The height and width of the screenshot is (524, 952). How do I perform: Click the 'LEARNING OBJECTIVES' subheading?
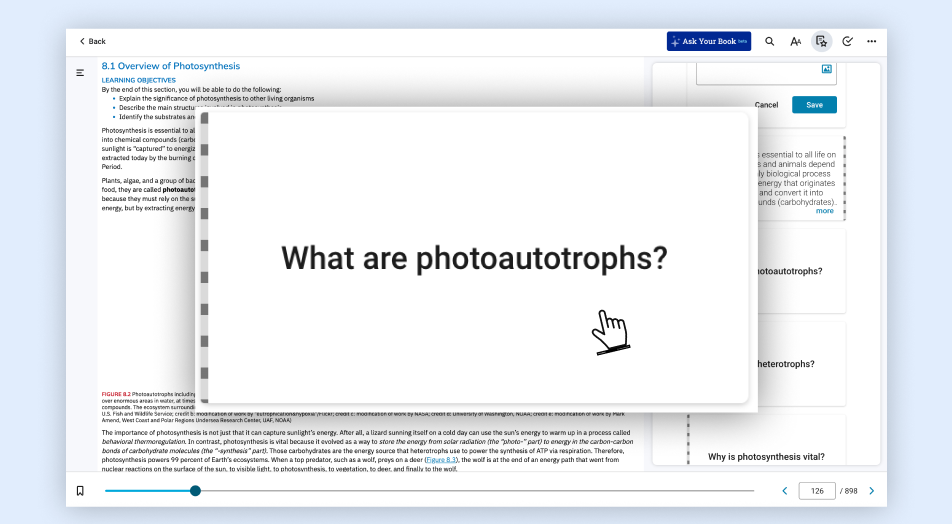point(138,80)
